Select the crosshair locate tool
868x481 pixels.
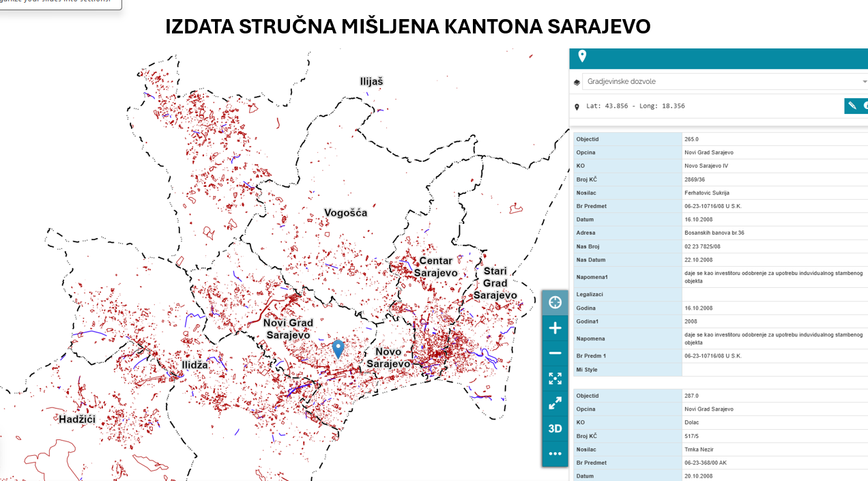(555, 302)
